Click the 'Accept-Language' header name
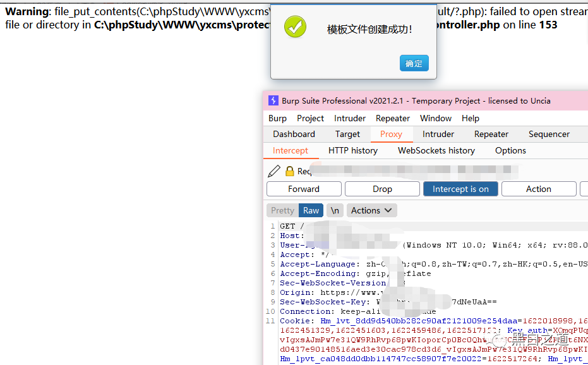588x365 pixels. (x=320, y=264)
